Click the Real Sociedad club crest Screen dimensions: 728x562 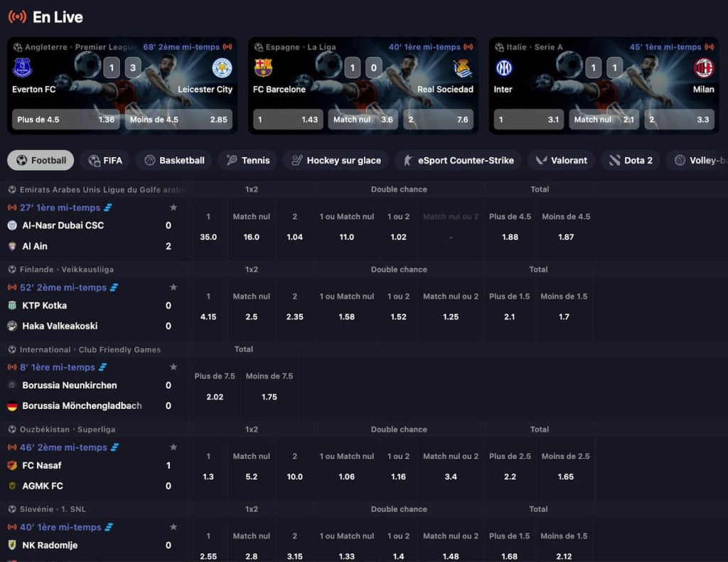(x=462, y=68)
